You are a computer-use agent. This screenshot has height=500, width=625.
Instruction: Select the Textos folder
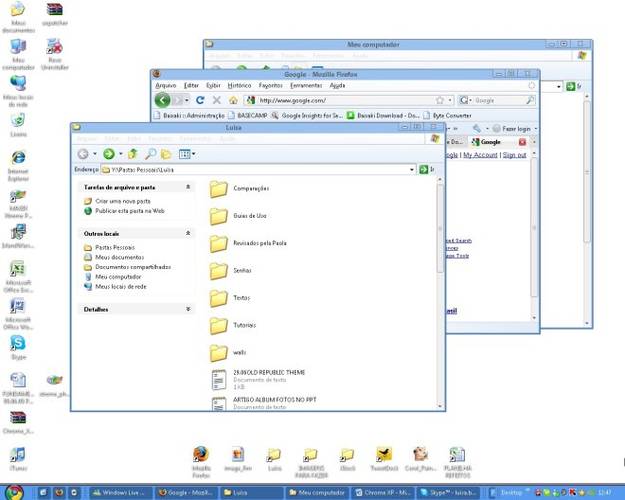pos(230,298)
